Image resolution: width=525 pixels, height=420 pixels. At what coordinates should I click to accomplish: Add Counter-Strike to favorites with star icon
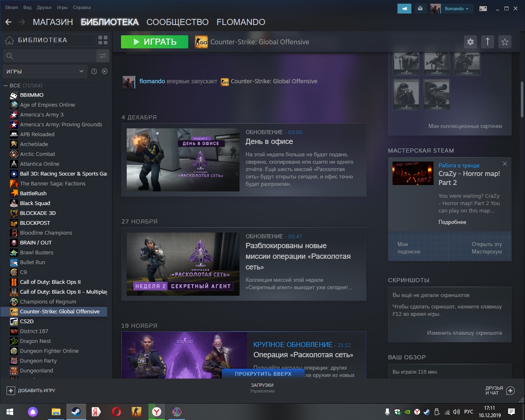(x=505, y=42)
